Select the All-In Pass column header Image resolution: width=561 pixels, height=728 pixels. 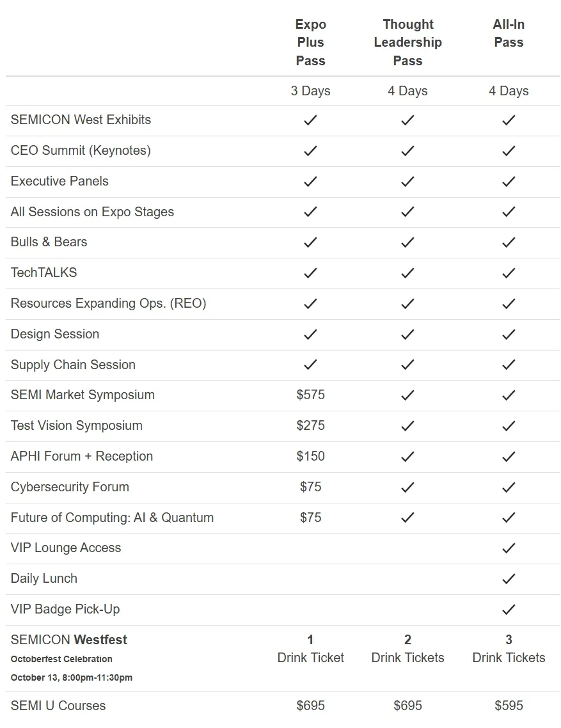coord(509,33)
